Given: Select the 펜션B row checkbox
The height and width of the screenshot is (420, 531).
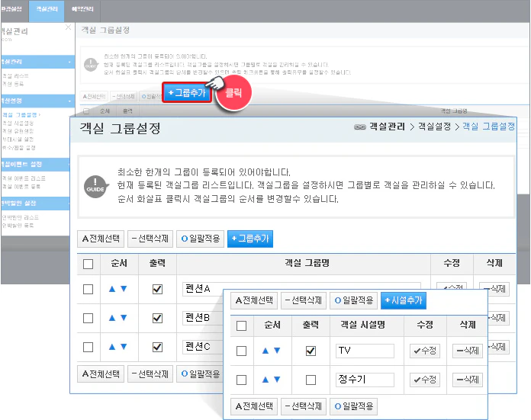Looking at the screenshot, I should click(88, 318).
